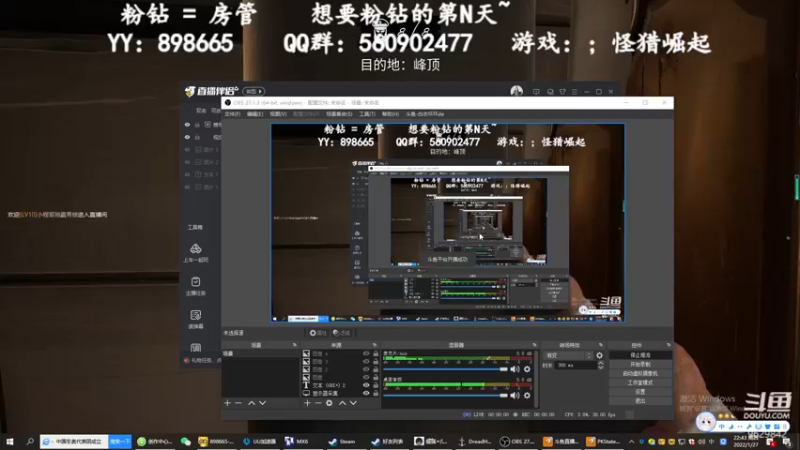The height and width of the screenshot is (450, 800).
Task: Move scene up with arrow icon
Action: coord(252,403)
